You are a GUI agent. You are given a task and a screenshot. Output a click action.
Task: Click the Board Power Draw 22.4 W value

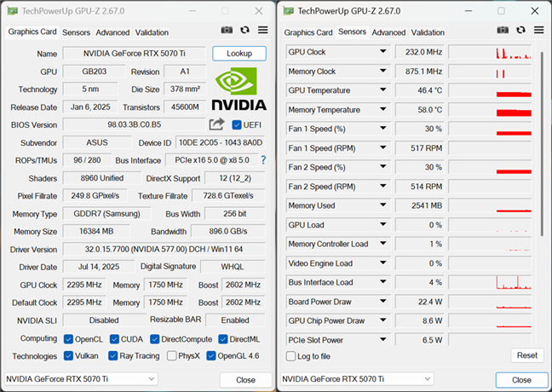(x=420, y=302)
